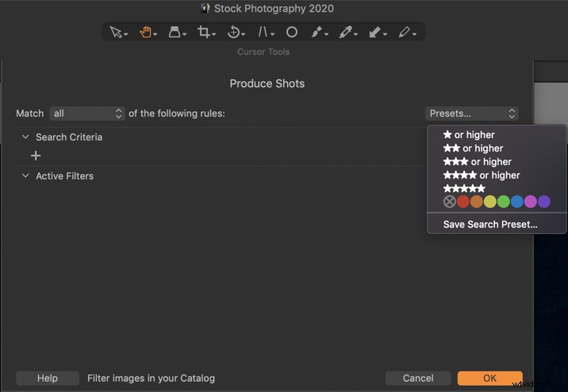
Task: Select the Apply Adjustments arrow tool
Action: click(x=374, y=33)
